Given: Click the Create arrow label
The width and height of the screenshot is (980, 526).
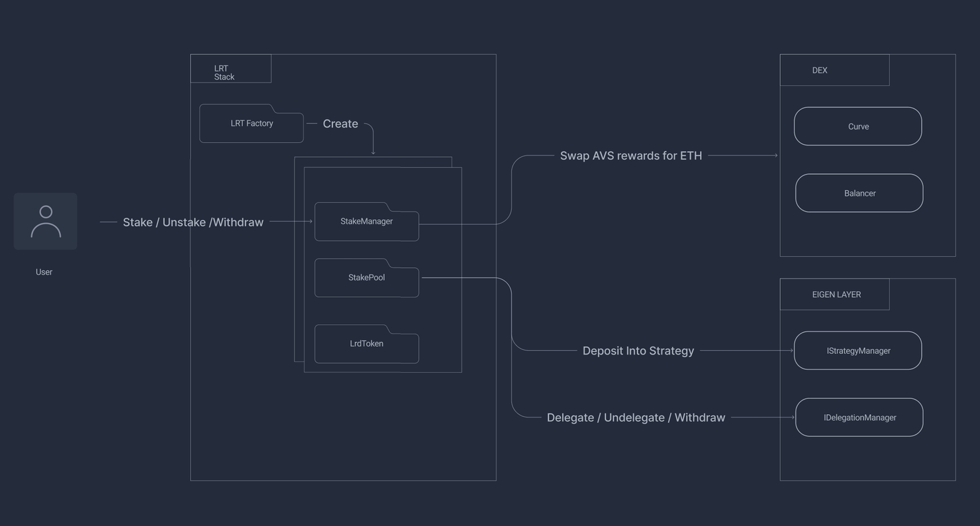Looking at the screenshot, I should (340, 124).
